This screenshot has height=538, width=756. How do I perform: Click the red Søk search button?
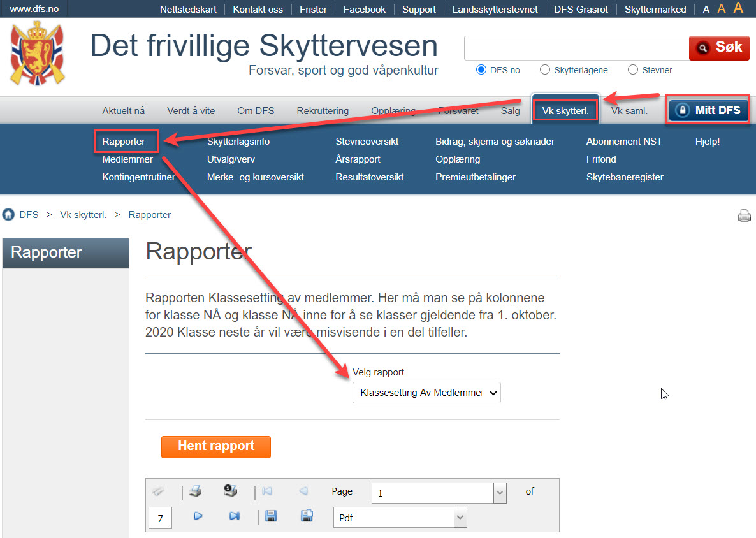click(720, 48)
